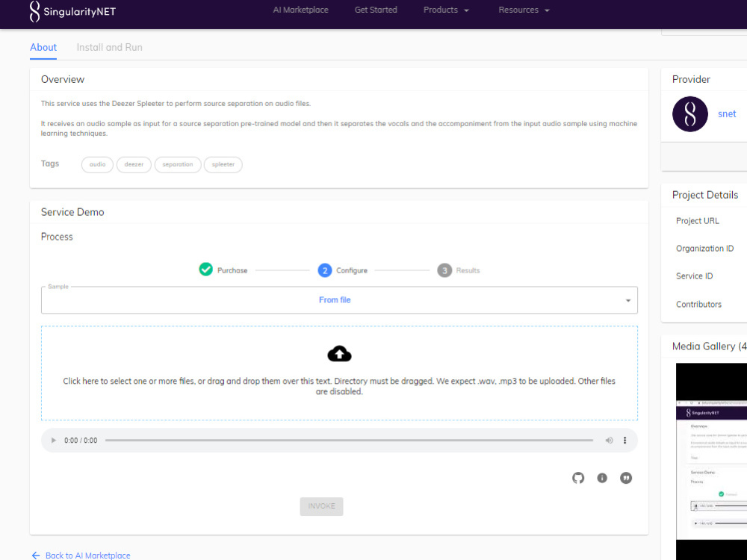Screen dimensions: 747x560
Task: Click the green Purchase step checkmark
Action: 206,270
